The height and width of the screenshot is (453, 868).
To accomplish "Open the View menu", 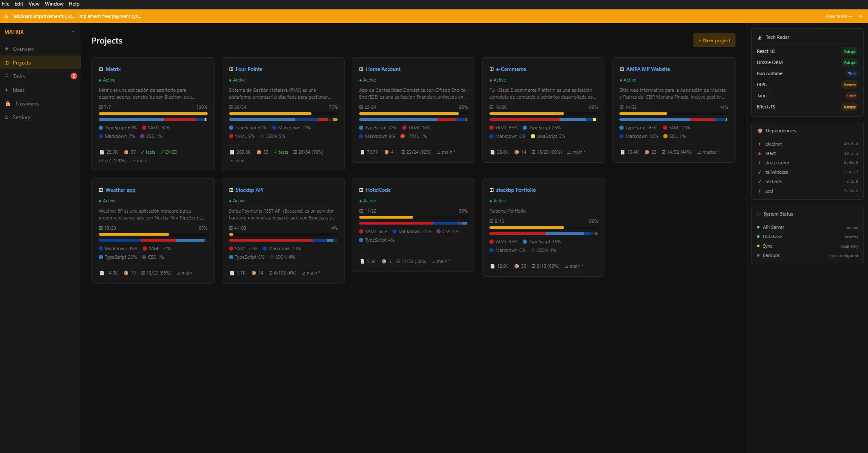I will click(34, 4).
